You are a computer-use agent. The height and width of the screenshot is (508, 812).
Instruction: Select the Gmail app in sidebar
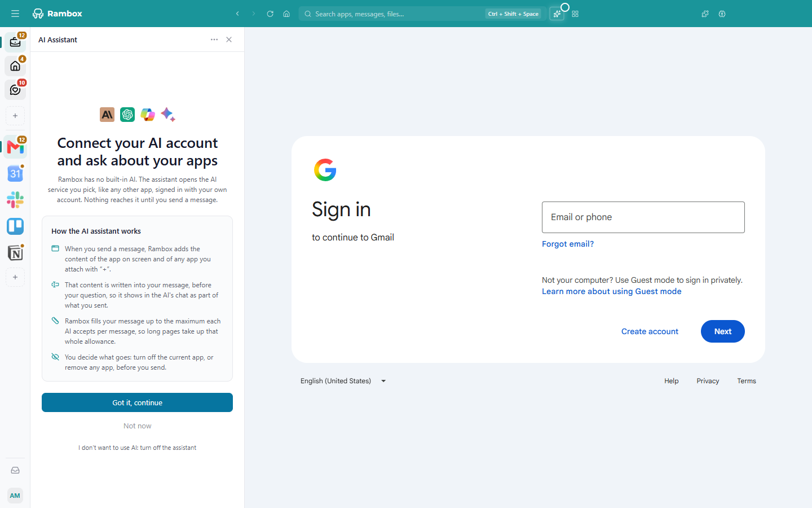(x=15, y=147)
